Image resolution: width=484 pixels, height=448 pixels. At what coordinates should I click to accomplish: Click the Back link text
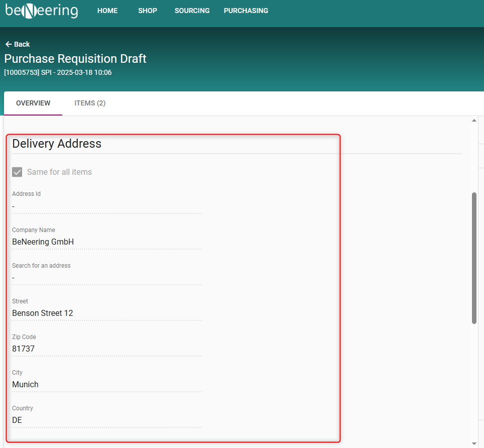[x=22, y=44]
